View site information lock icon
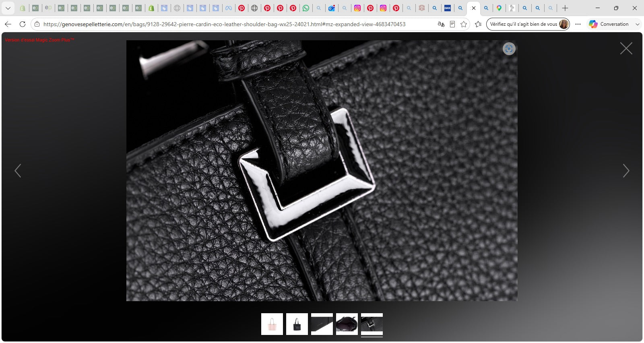The height and width of the screenshot is (343, 644). tap(37, 24)
